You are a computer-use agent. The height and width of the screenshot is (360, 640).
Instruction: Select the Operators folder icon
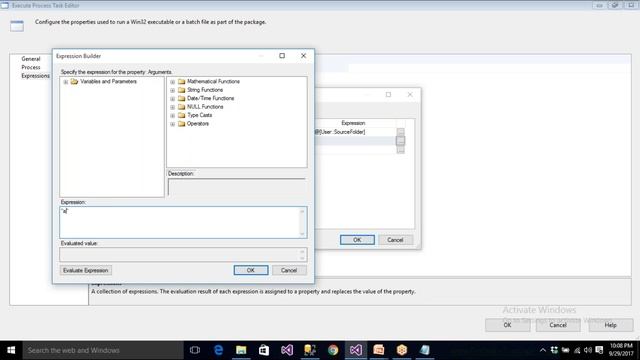(x=182, y=124)
